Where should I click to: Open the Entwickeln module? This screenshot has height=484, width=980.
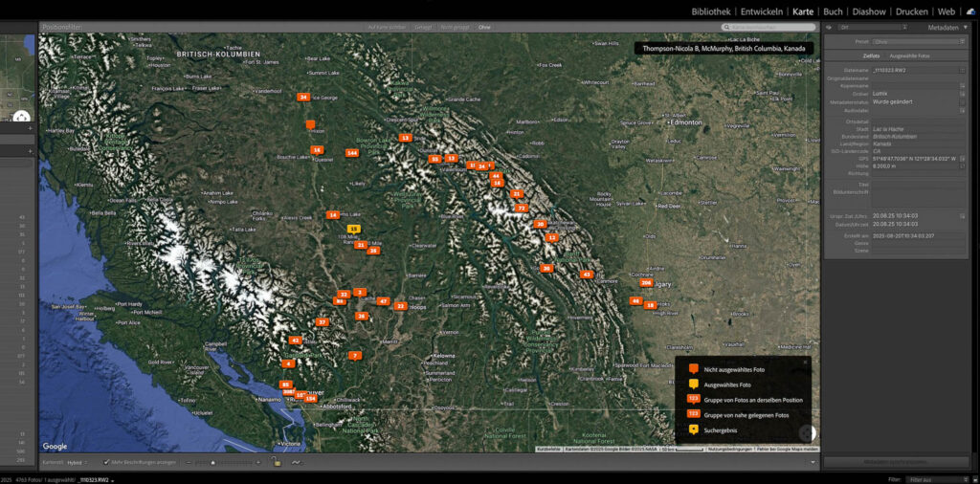762,11
